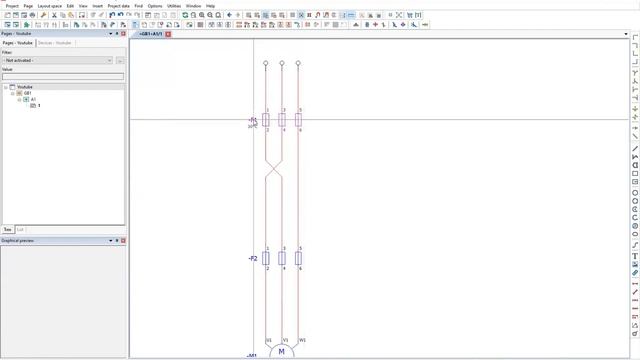Select the -M1 motor label
The width and height of the screenshot is (640, 360).
[252, 356]
